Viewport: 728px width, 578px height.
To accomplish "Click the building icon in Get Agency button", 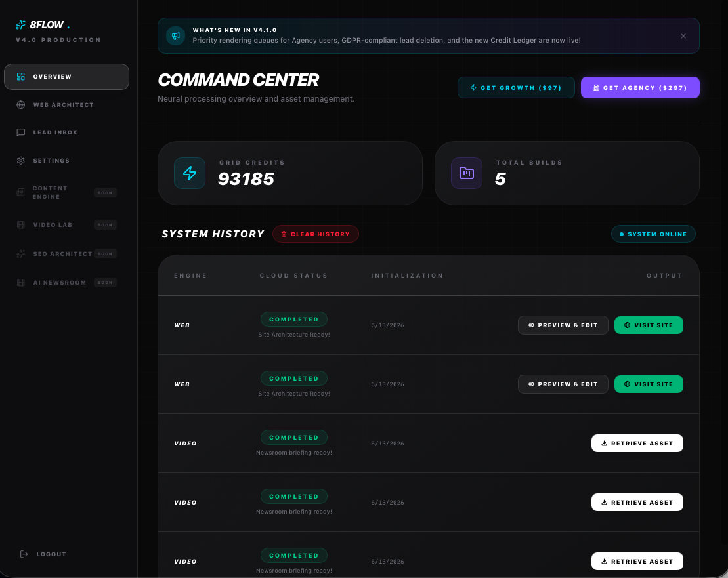I will pyautogui.click(x=596, y=88).
